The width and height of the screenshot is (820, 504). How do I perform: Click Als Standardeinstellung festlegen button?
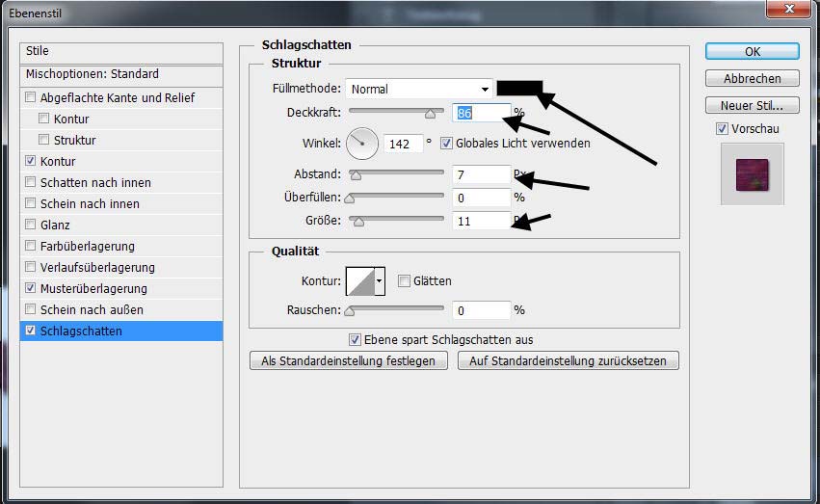pos(349,361)
